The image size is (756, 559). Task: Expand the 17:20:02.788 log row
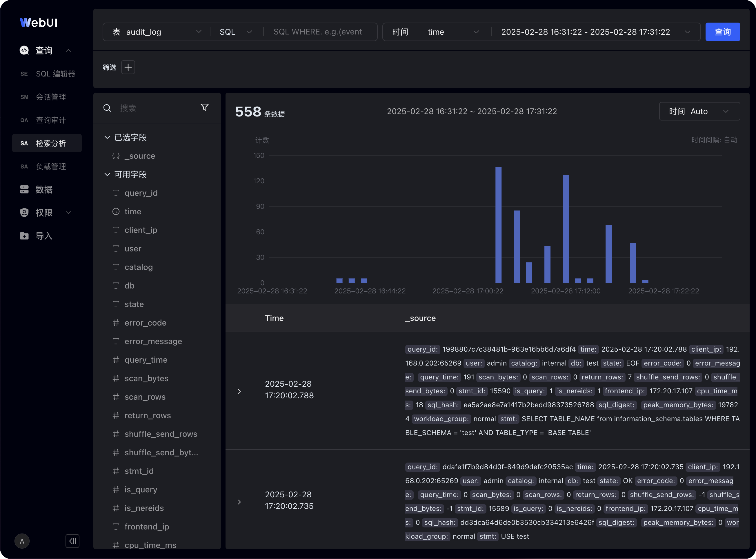pyautogui.click(x=239, y=392)
